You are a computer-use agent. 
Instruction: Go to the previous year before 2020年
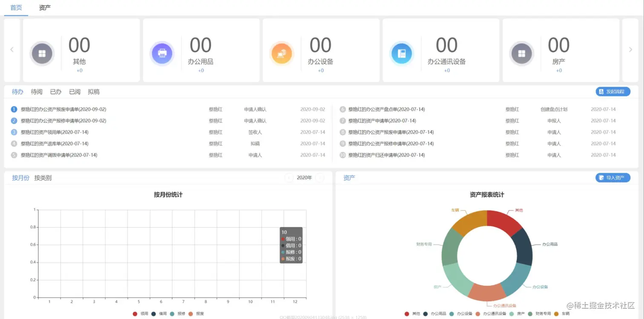[x=289, y=178]
